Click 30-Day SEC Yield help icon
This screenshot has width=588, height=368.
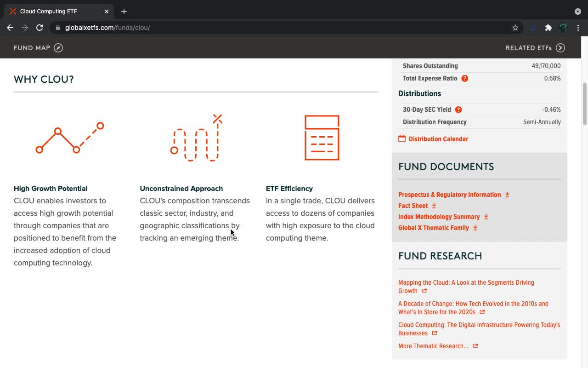tap(458, 109)
